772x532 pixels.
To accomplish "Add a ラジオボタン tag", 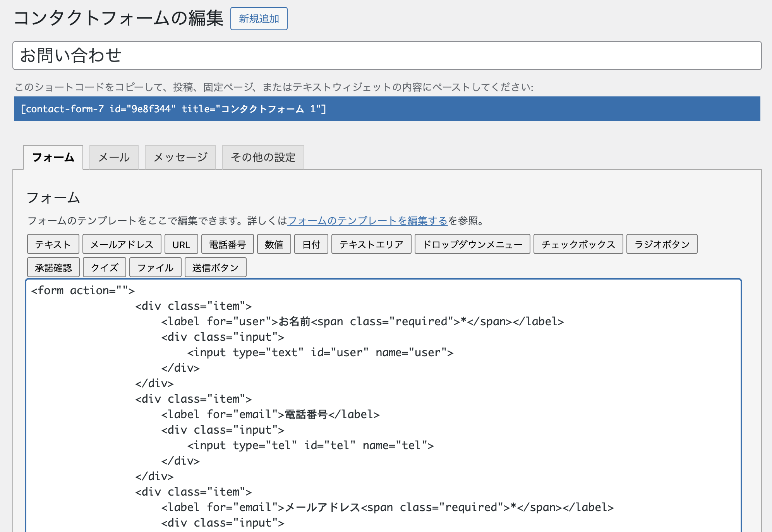I will (x=662, y=244).
